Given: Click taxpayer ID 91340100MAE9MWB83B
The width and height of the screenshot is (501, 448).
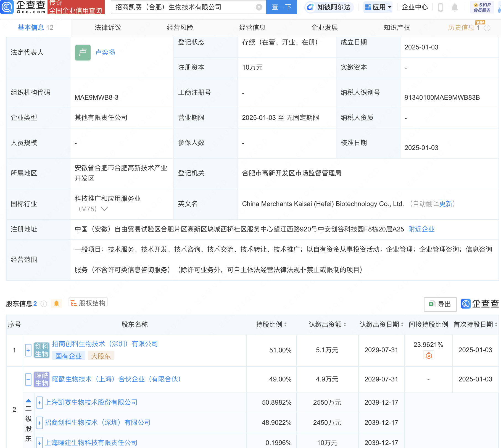Looking at the screenshot, I should tap(442, 97).
